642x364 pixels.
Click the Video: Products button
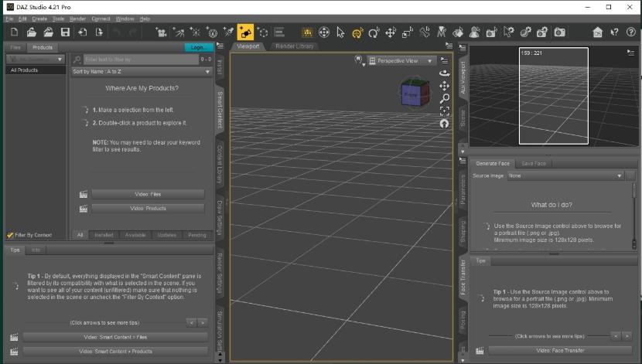click(x=148, y=209)
